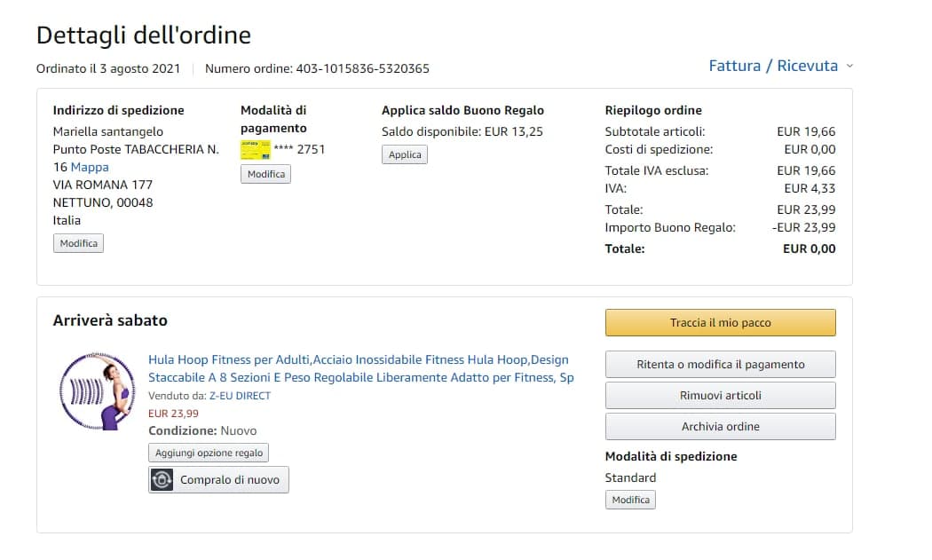932x560 pixels.
Task: Click the circular arrows buy-again icon
Action: [x=162, y=480]
